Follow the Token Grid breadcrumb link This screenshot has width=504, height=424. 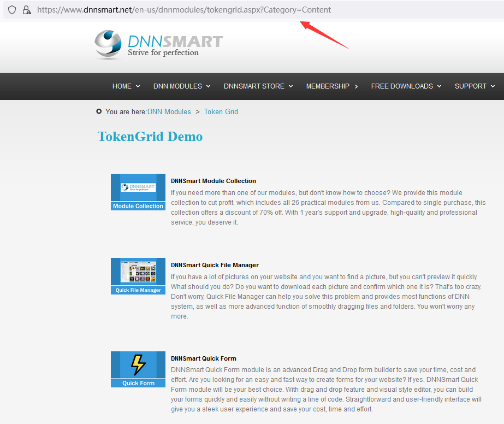[x=221, y=111]
